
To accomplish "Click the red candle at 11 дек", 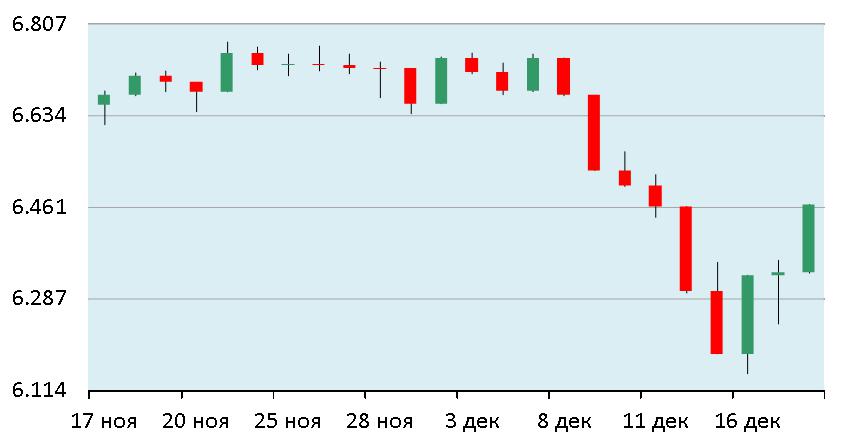I will click(655, 195).
